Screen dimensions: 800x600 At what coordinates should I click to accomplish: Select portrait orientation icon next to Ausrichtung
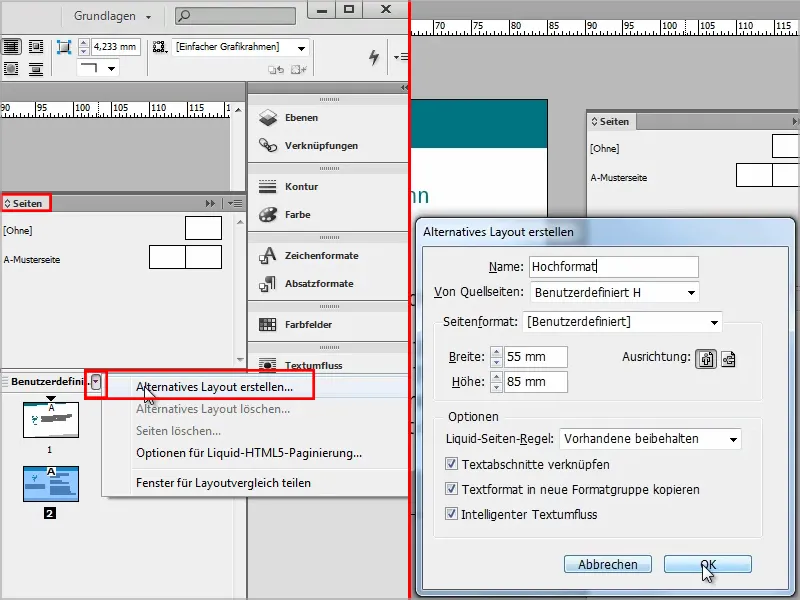point(706,359)
